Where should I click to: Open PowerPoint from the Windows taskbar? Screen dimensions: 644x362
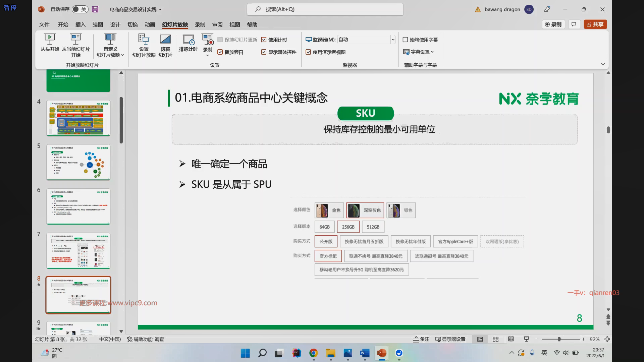pyautogui.click(x=381, y=353)
